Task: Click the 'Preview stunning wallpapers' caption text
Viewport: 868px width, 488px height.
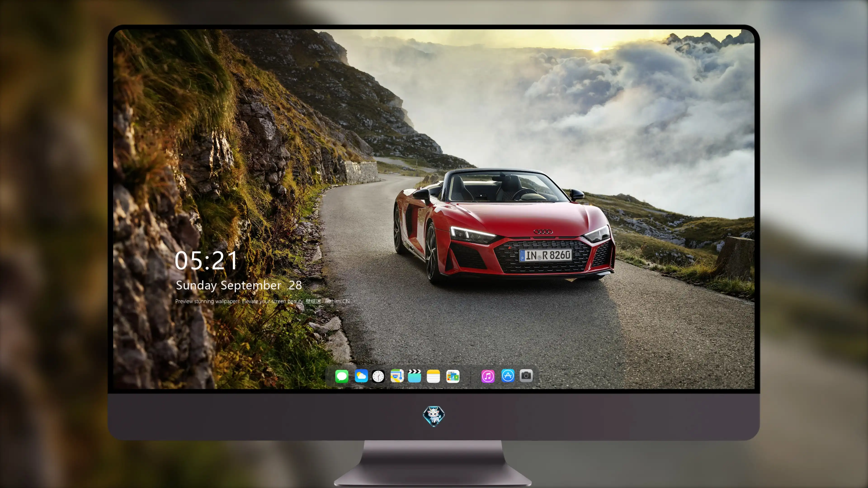Action: [x=262, y=301]
